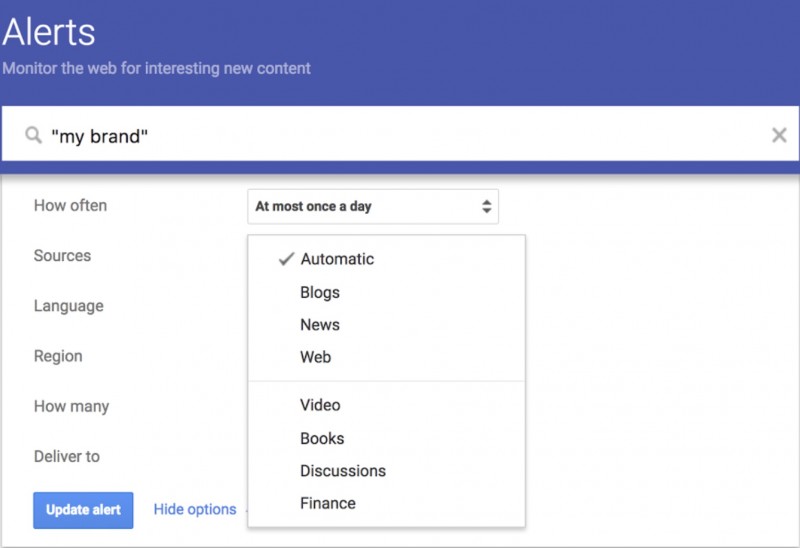Viewport: 800px width, 548px height.
Task: Select News as the source
Action: [320, 325]
